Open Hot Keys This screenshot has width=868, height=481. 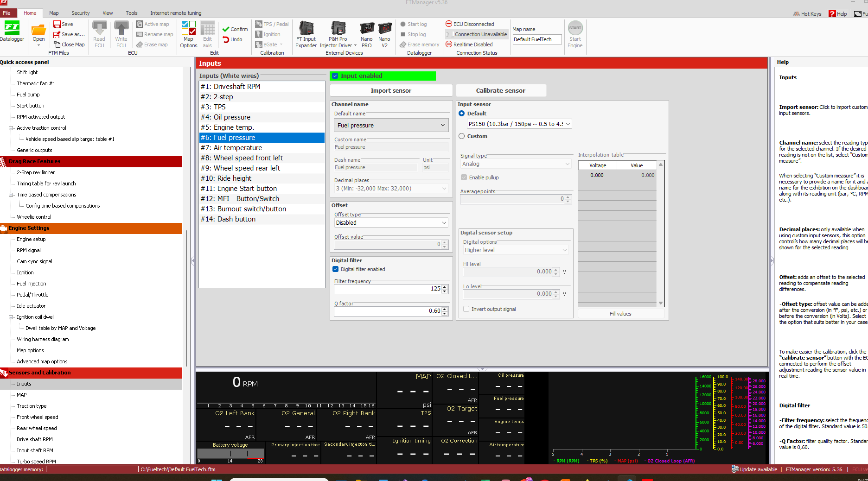point(807,14)
